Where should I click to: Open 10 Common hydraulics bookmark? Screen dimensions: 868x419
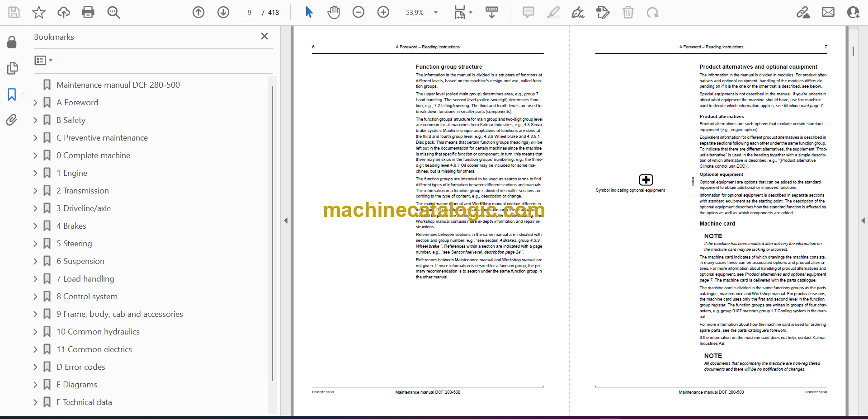98,332
